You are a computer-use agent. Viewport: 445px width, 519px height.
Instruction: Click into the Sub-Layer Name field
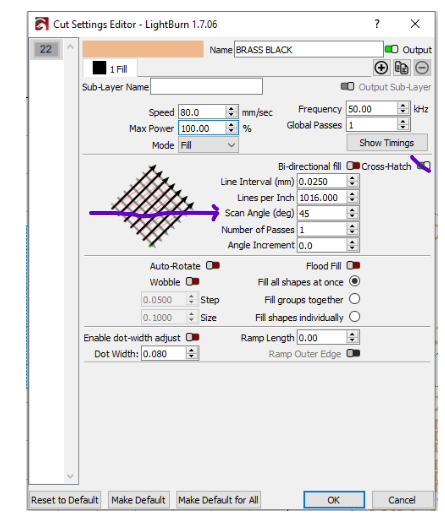(206, 87)
